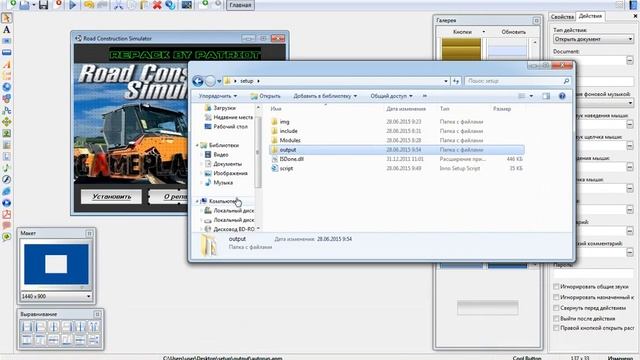Click the green speech bubble tool icon

pos(7,237)
